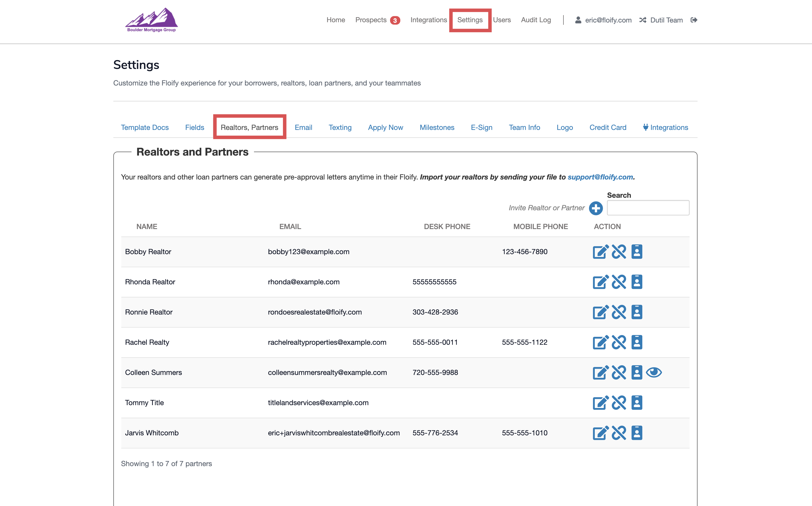Click the support@floify.com email link
This screenshot has height=506, width=812.
(600, 177)
